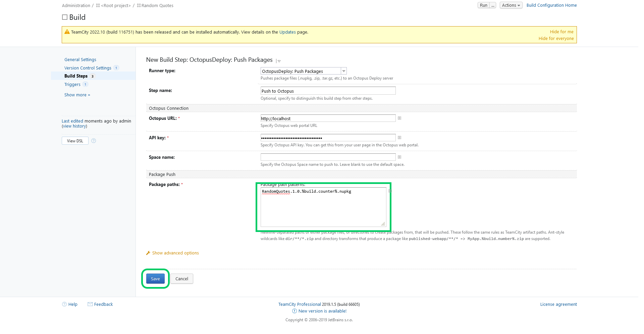Click inside Package path patterns textarea

tap(323, 207)
